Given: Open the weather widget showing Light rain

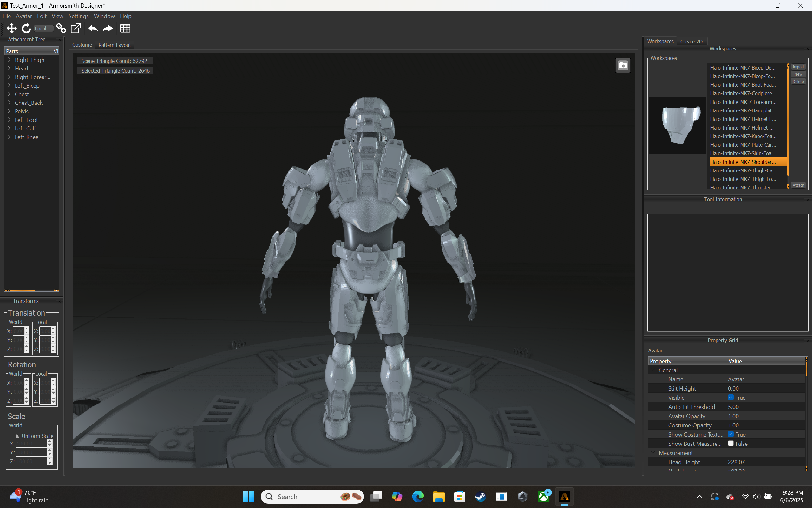Looking at the screenshot, I should tap(29, 497).
